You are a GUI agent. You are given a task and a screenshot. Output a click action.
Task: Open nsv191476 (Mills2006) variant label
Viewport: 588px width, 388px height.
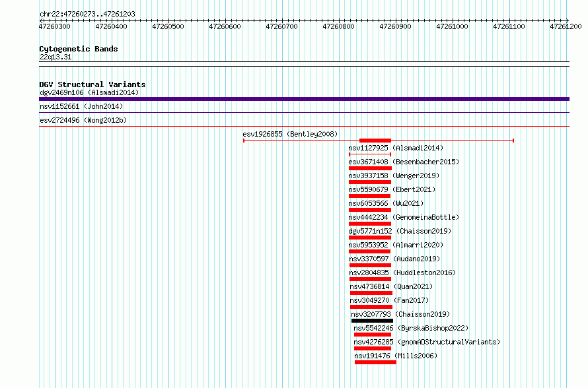click(396, 356)
